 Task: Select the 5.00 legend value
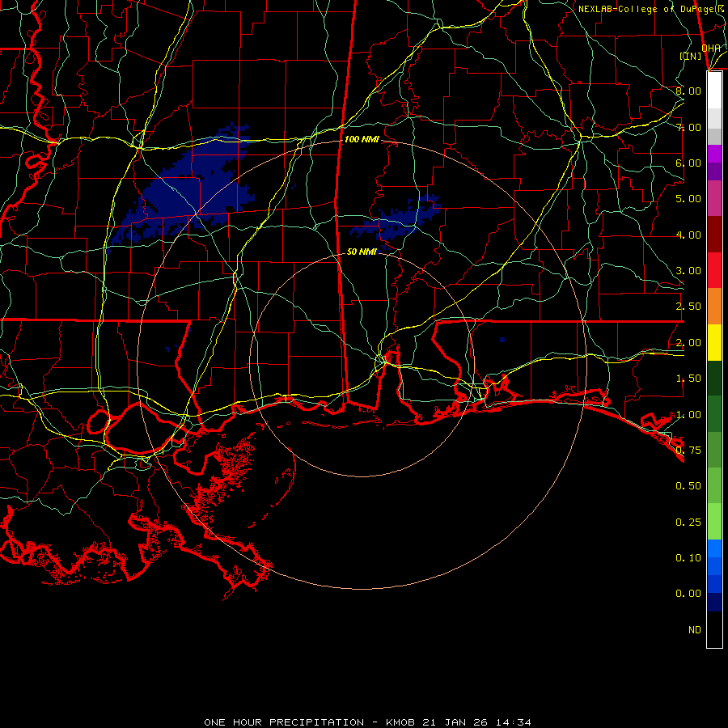click(688, 199)
